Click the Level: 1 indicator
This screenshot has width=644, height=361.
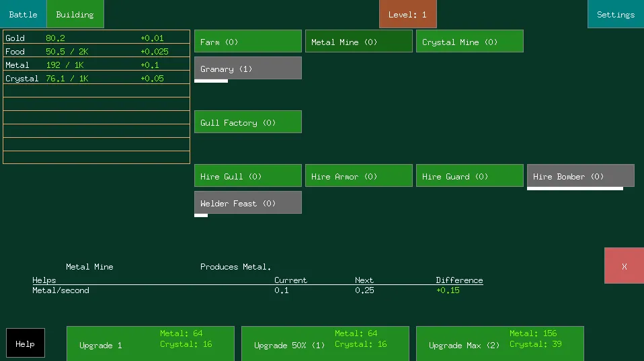[x=407, y=14]
